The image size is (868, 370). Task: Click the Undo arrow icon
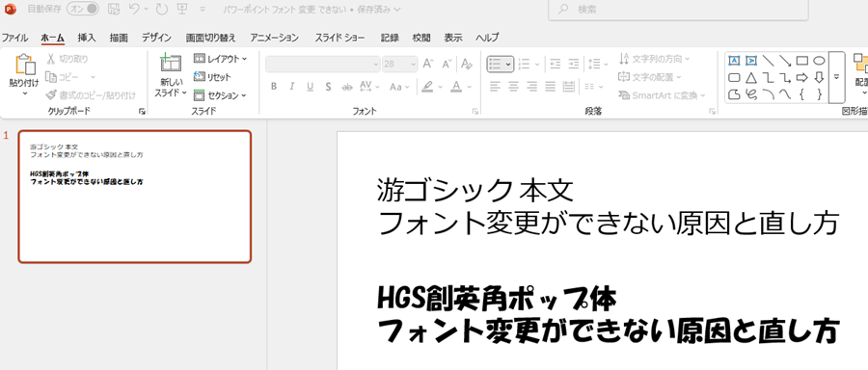(x=133, y=9)
